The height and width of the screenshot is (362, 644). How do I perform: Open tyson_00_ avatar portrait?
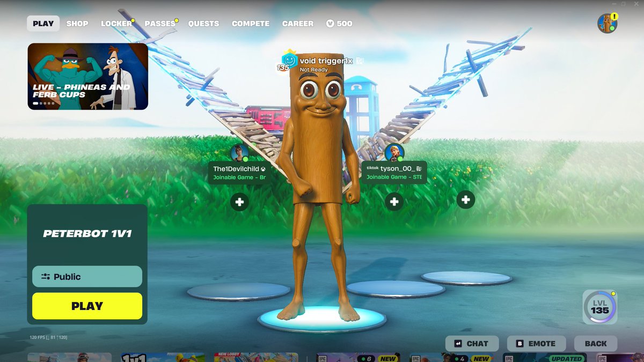[394, 152]
